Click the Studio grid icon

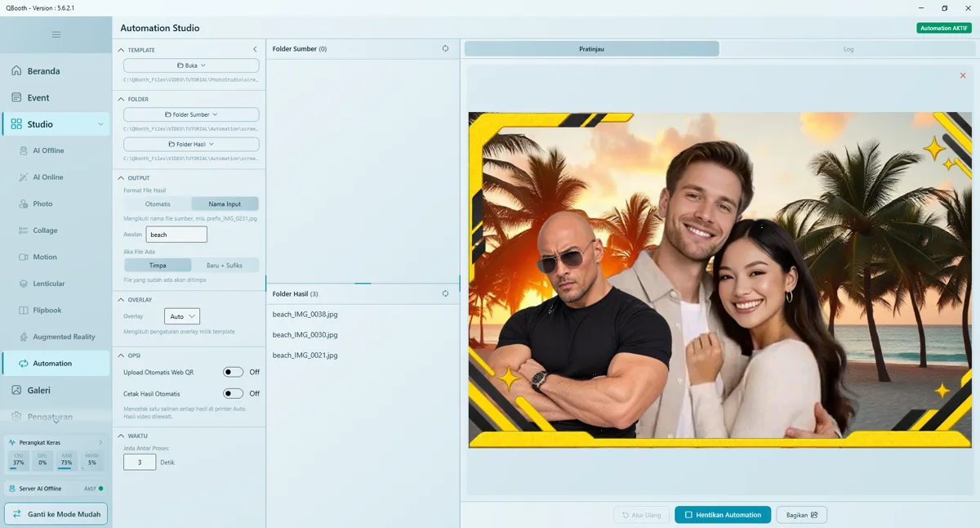point(16,124)
